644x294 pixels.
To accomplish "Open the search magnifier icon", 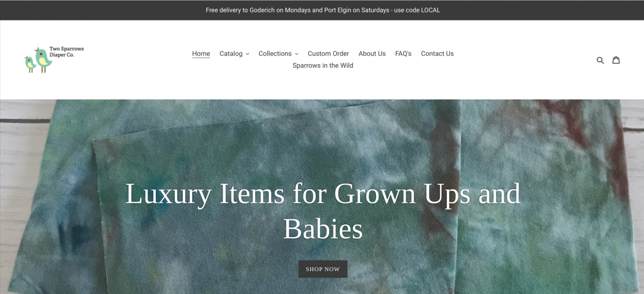I will coord(600,60).
